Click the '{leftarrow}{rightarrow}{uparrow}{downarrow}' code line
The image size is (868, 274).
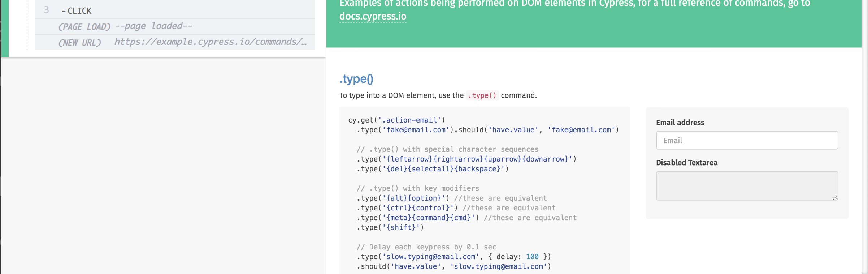[x=466, y=159]
